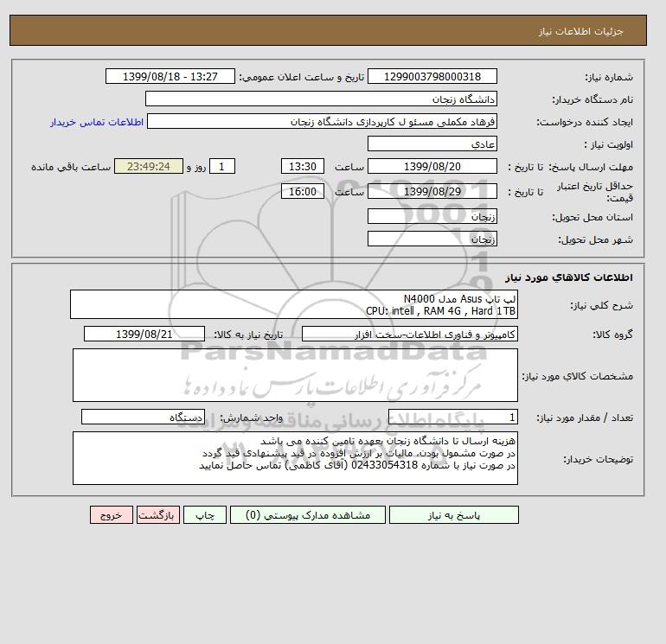Click the حداقل تاریخ اعتبار قیمت label
Viewport: 666px width, 644px height.
click(595, 192)
